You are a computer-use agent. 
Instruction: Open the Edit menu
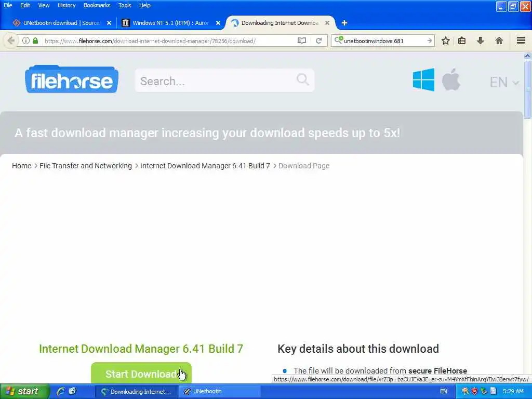[25, 5]
